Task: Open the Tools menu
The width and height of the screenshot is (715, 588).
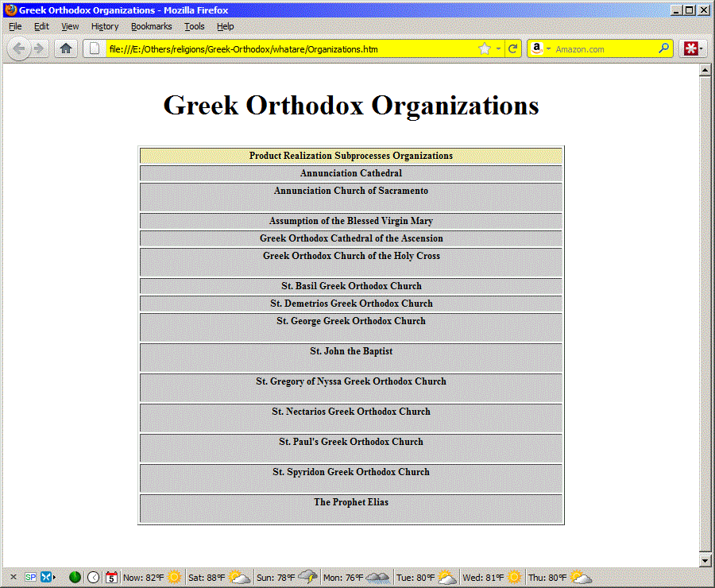Action: pos(195,26)
